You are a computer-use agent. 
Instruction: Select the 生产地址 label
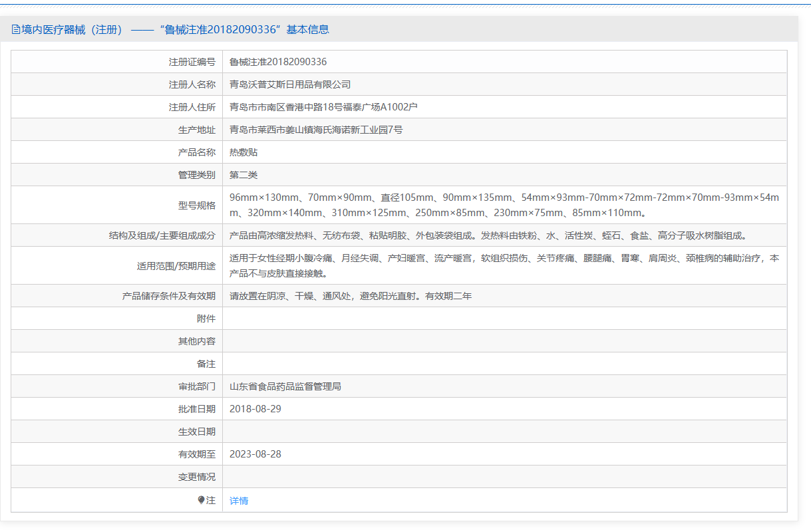[197, 130]
